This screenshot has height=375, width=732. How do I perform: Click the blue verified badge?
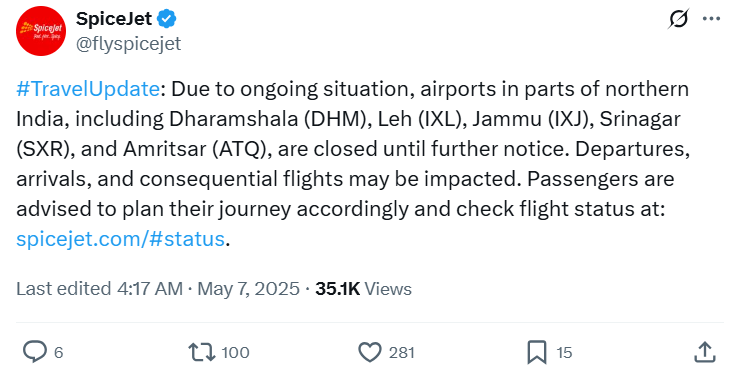coord(167,19)
